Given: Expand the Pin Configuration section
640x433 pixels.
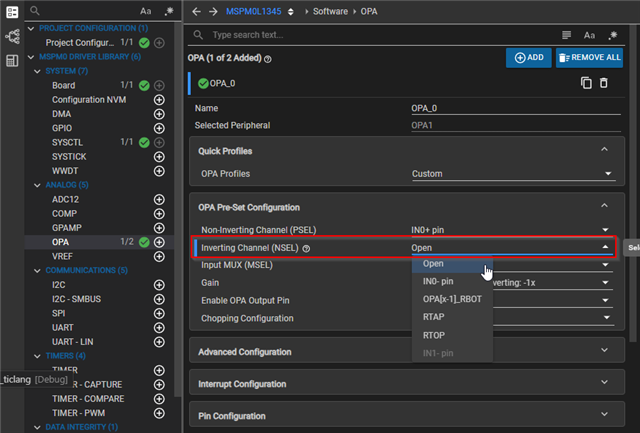Looking at the screenshot, I should click(604, 414).
